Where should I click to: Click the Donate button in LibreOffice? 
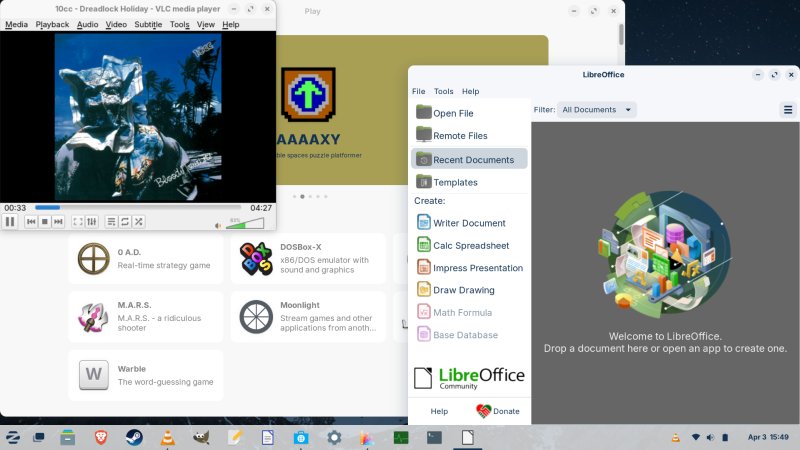pos(498,411)
